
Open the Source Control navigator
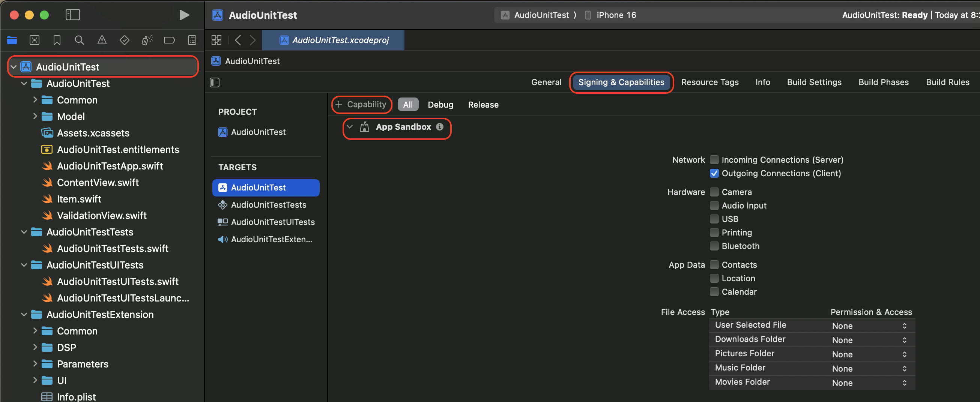point(35,40)
